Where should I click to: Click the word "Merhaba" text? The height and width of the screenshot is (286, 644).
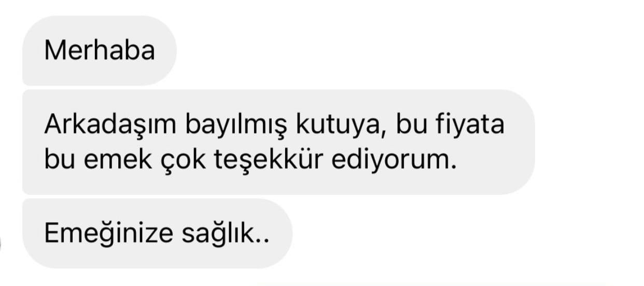pos(100,51)
